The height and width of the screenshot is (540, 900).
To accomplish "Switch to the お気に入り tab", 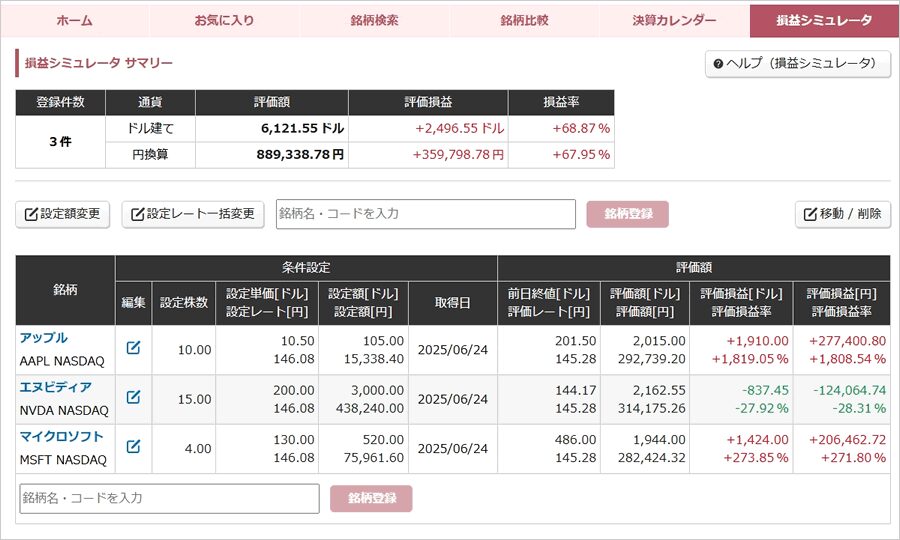I will point(224,21).
